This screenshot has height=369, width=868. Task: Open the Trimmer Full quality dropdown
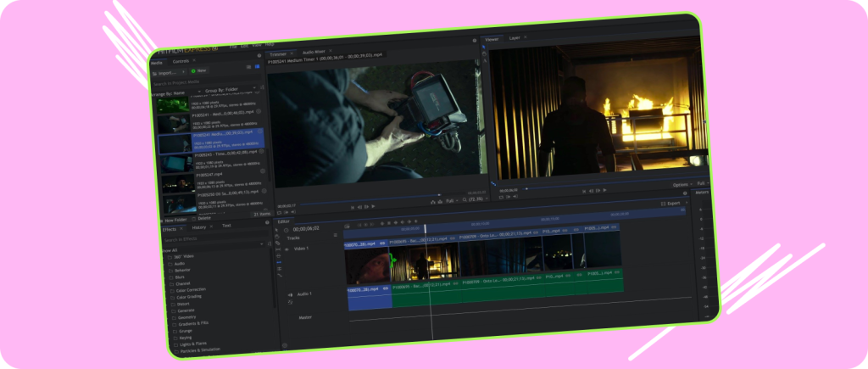click(x=452, y=200)
